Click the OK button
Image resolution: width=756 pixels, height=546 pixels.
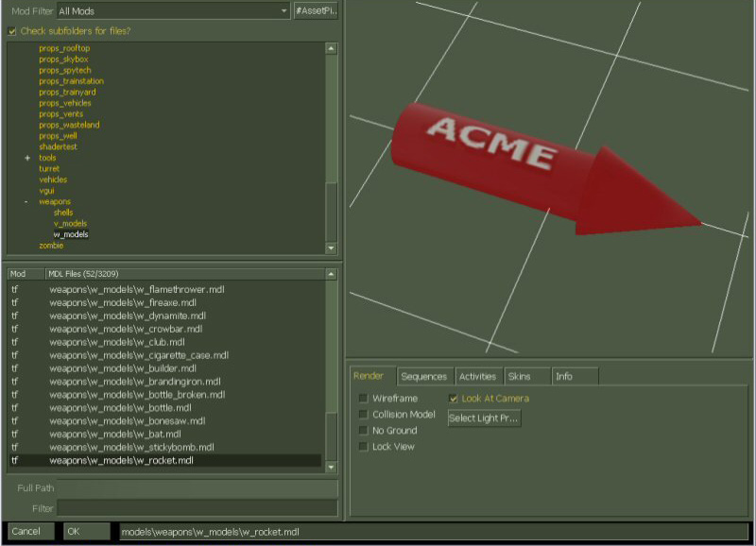pos(87,532)
